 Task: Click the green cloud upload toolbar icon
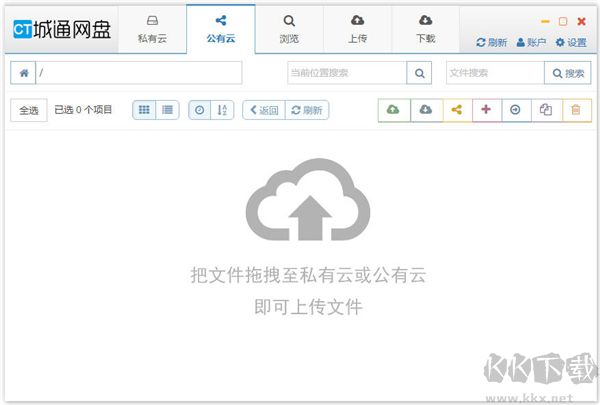coord(392,110)
